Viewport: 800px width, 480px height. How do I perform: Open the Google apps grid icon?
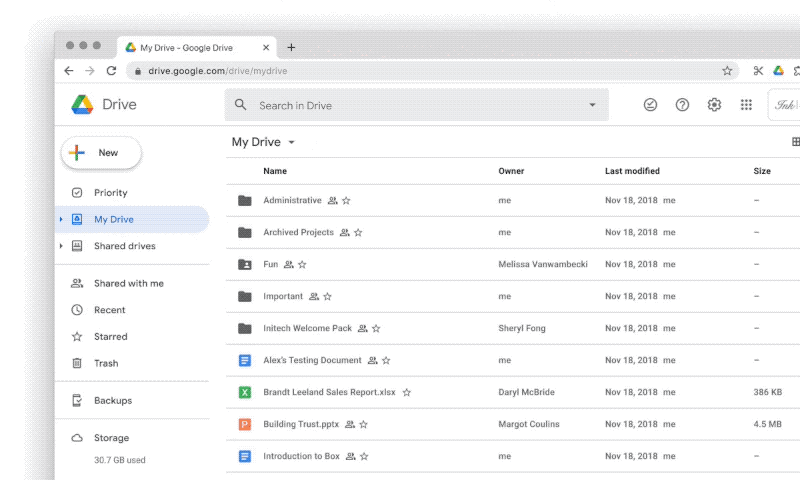coord(746,105)
